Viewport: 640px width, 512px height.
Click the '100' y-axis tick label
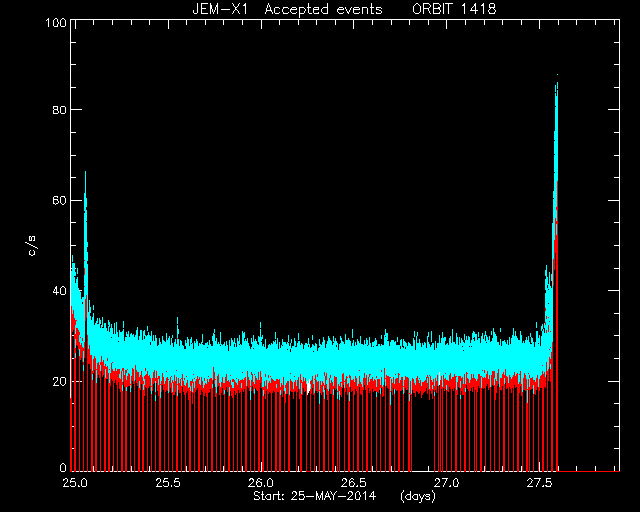tap(56, 23)
